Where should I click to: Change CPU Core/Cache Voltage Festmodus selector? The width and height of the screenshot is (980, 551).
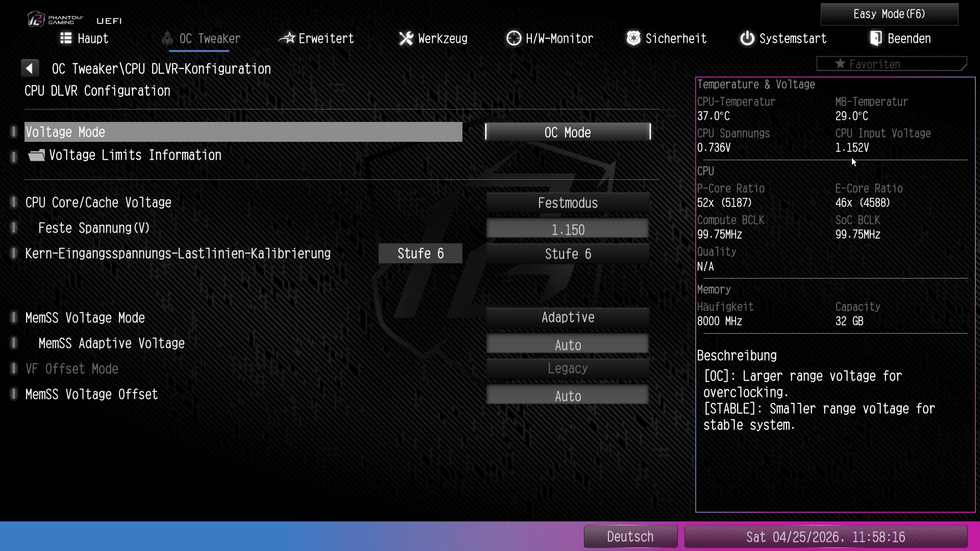point(568,203)
